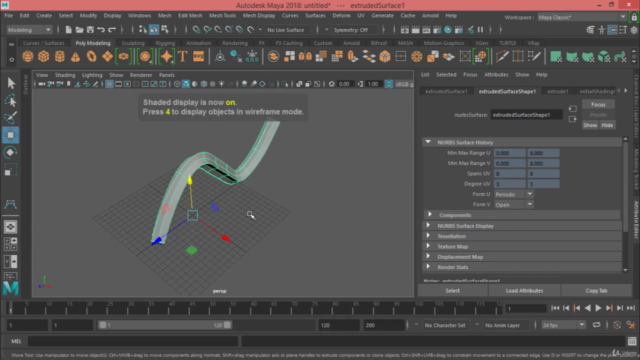Toggle viewport grid display button
640x360 pixels.
tap(109, 84)
